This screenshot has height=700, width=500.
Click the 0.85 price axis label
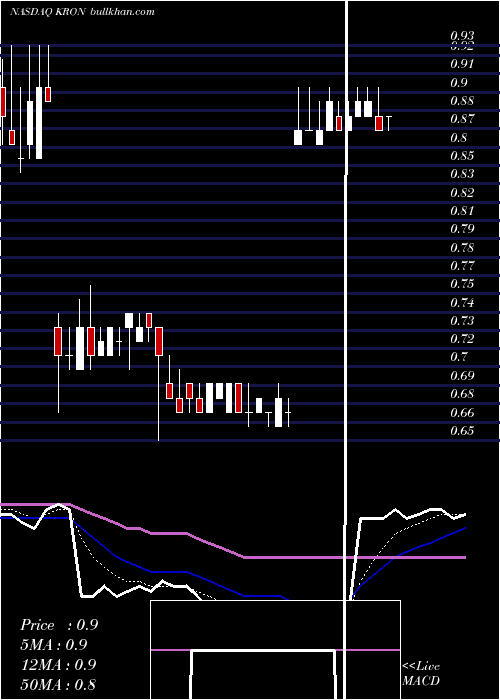(462, 156)
